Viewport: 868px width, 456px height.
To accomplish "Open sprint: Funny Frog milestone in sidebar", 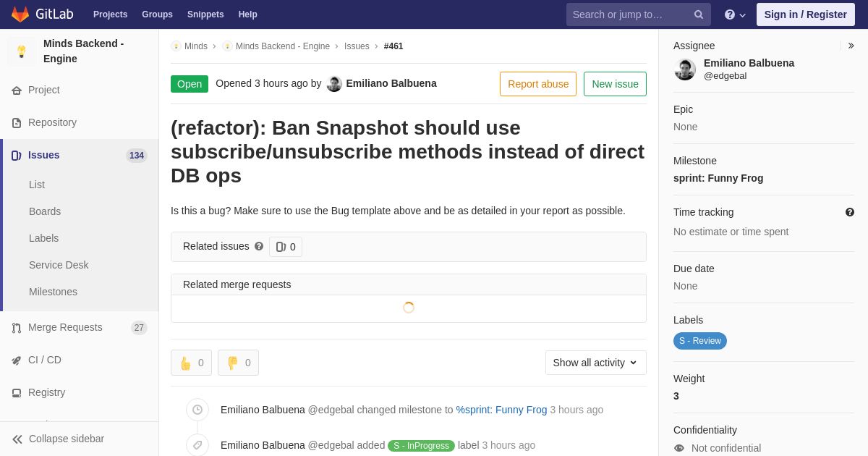I will click(718, 178).
